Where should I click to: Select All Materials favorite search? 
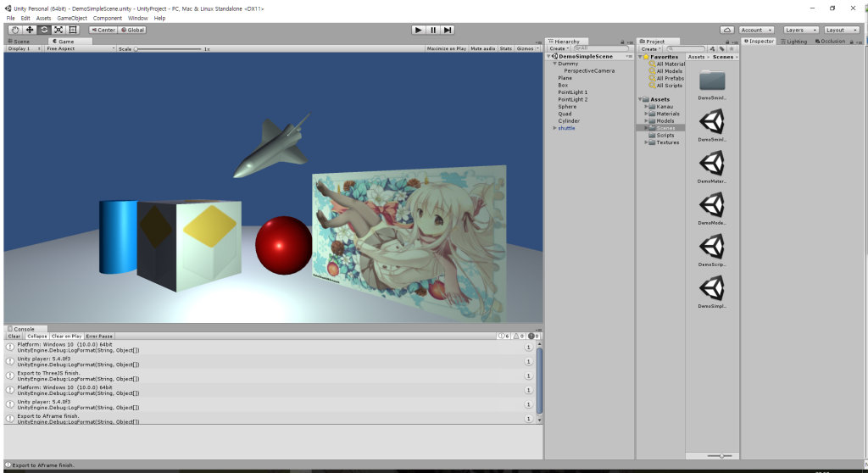click(666, 64)
